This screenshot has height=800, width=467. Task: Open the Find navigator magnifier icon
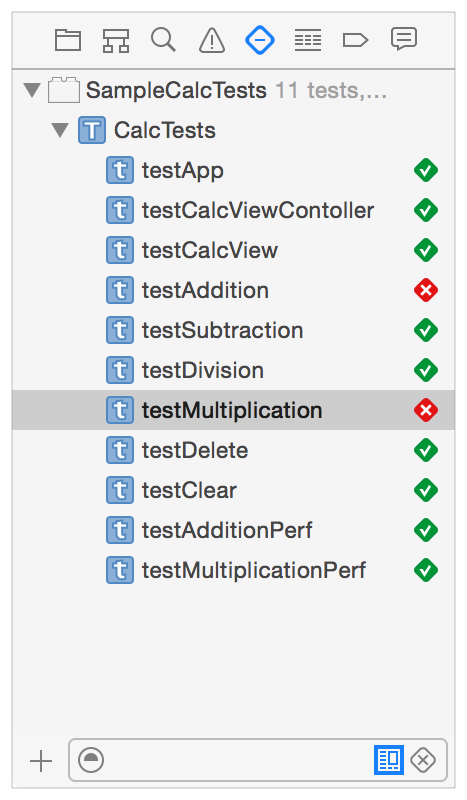[163, 40]
